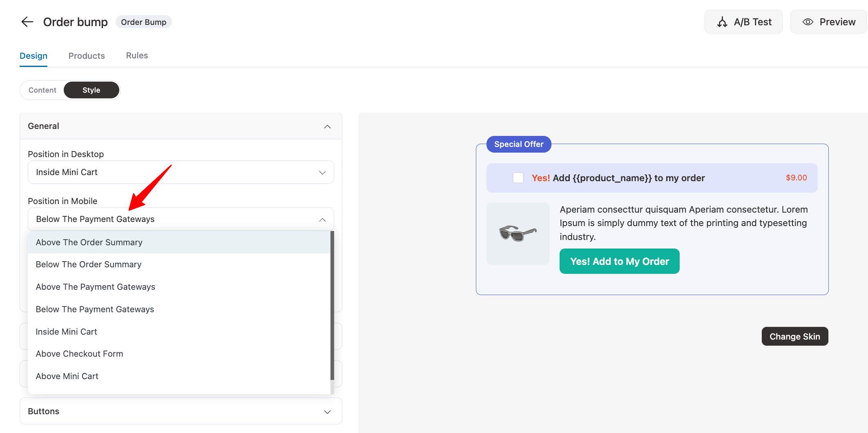Image resolution: width=868 pixels, height=433 pixels.
Task: Choose Above The Order Summary option
Action: 89,242
